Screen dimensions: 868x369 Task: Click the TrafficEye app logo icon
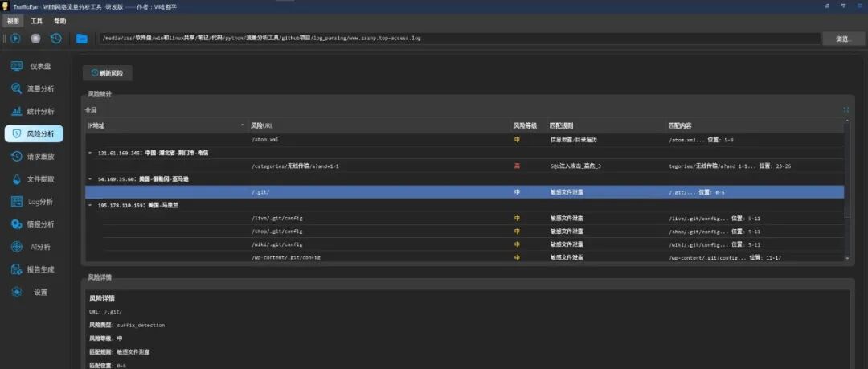click(x=6, y=6)
